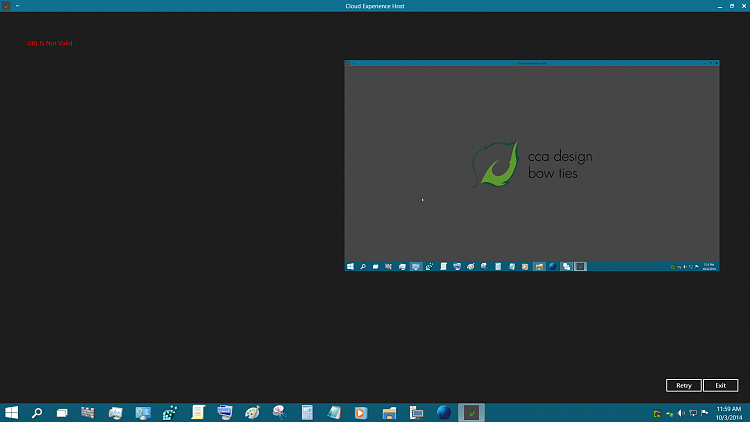Click the red 'URL Is Not Valid' message

50,43
